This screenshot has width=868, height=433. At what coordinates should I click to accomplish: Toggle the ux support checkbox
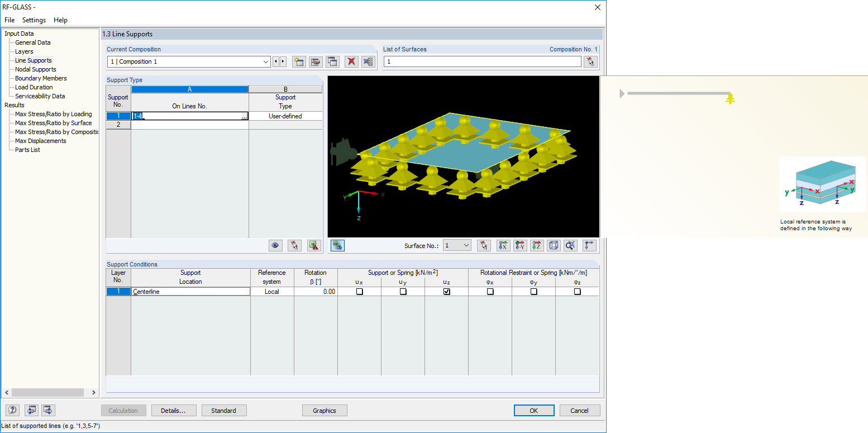pyautogui.click(x=360, y=292)
